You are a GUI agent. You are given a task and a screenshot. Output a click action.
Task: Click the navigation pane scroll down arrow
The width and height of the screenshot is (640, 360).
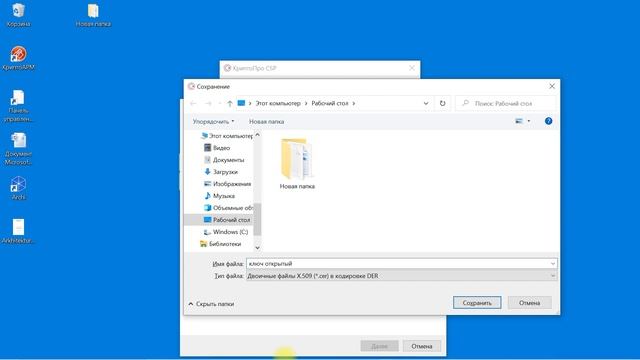(257, 247)
